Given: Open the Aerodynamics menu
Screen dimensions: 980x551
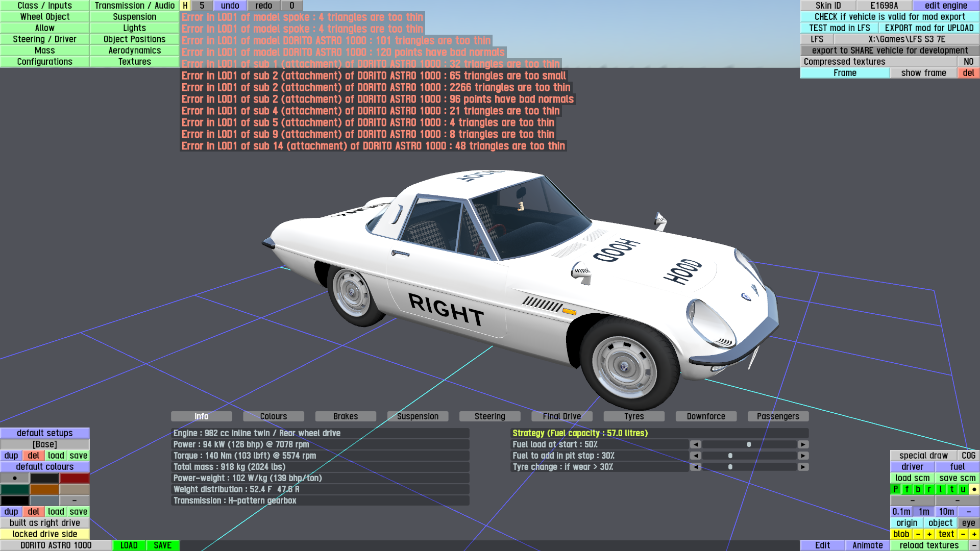Looking at the screenshot, I should coord(134,51).
